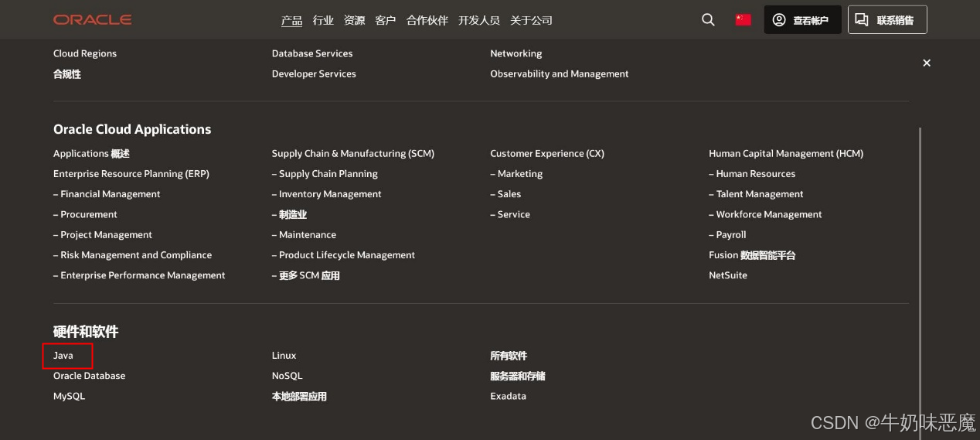Open Fusion 数据智能平台 link
This screenshot has width=980, height=440.
pyautogui.click(x=752, y=255)
